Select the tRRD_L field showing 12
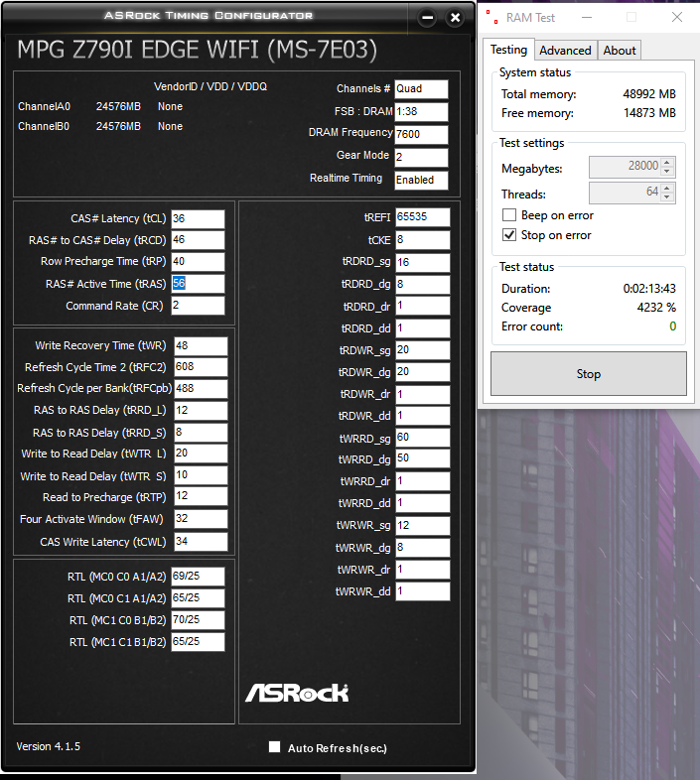700x780 pixels. point(201,411)
